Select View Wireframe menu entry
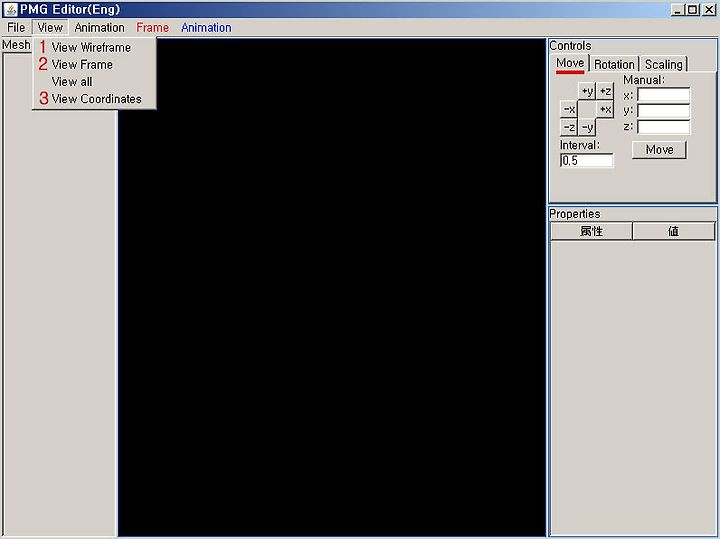The width and height of the screenshot is (720, 539). 94,47
